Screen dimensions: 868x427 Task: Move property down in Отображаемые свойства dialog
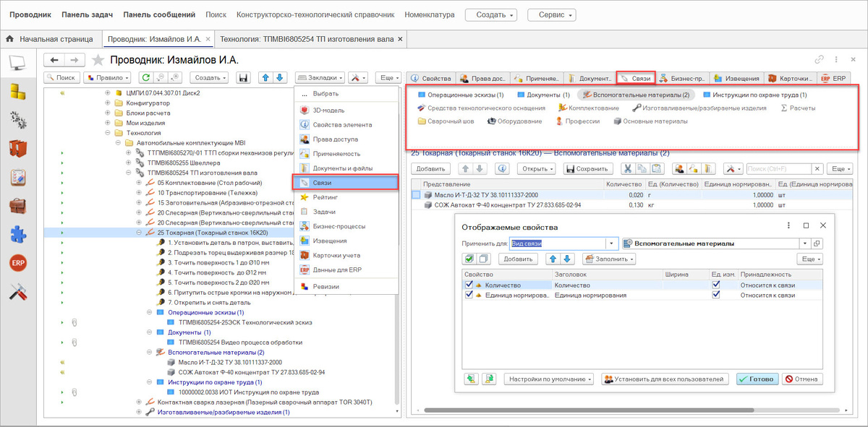[x=568, y=259]
